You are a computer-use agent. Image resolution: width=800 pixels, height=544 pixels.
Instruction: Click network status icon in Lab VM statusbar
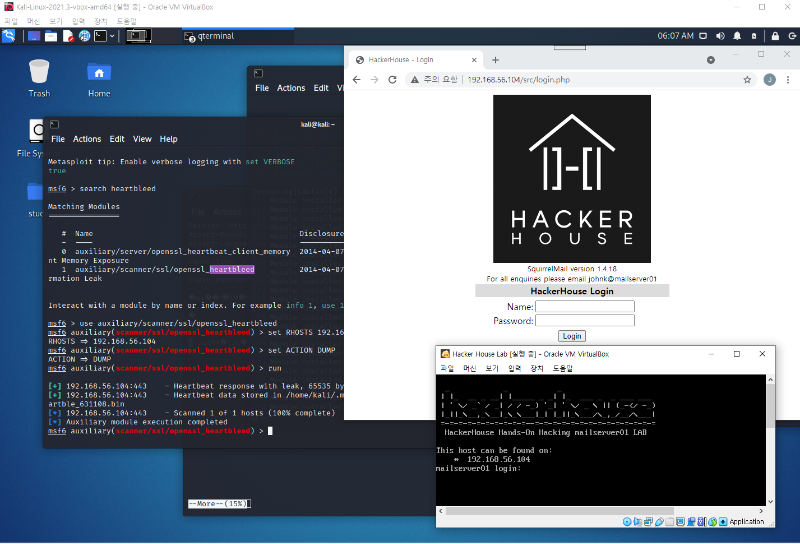648,522
